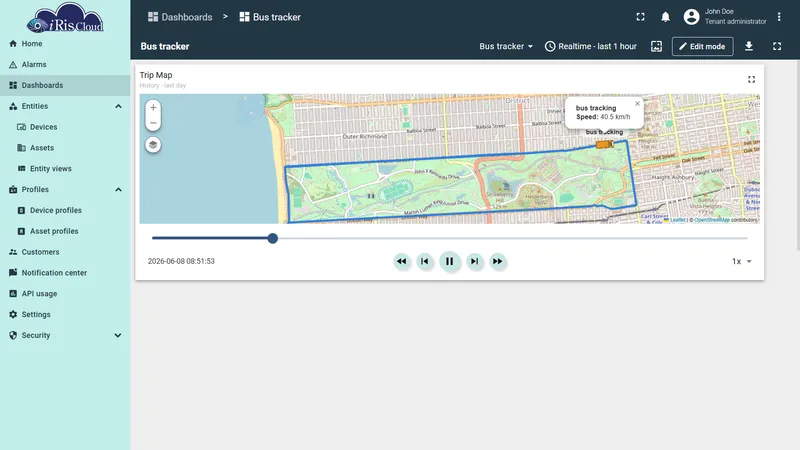Click the Edit mode button
This screenshot has width=800, height=450.
[703, 46]
